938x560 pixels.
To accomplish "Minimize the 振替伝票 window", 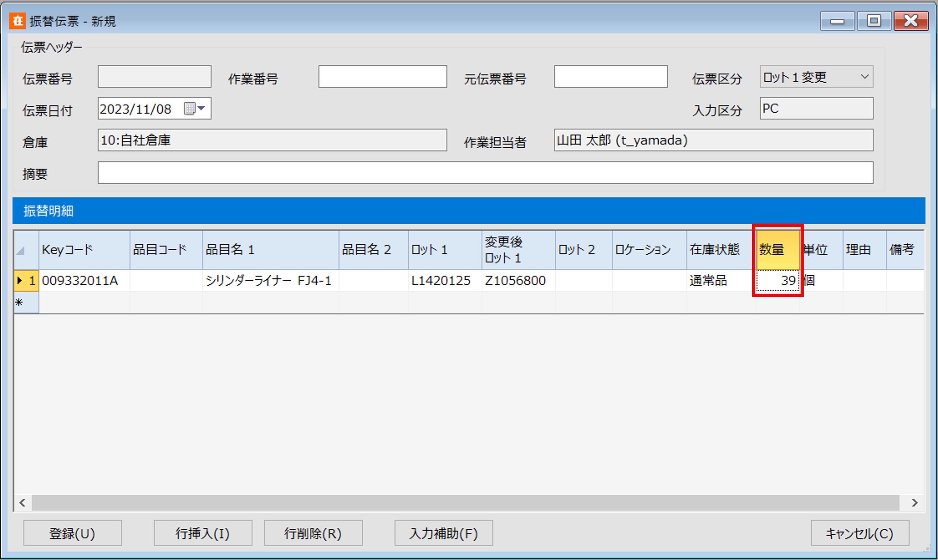I will click(x=837, y=21).
